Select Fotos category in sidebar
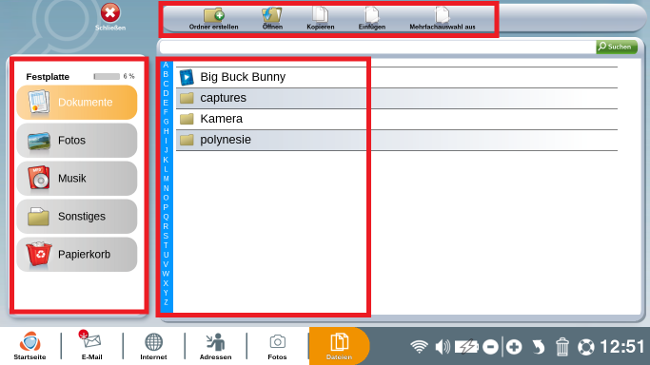Screen dimensions: 650x365 77,140
